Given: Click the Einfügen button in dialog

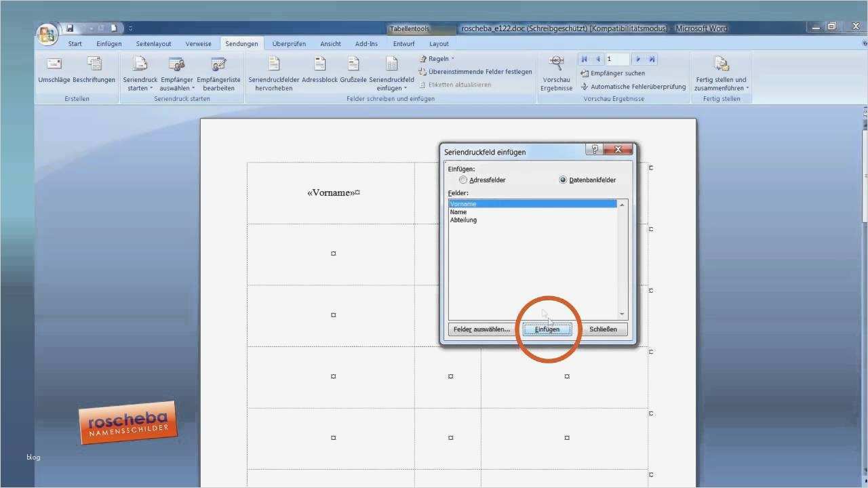Looking at the screenshot, I should point(547,329).
